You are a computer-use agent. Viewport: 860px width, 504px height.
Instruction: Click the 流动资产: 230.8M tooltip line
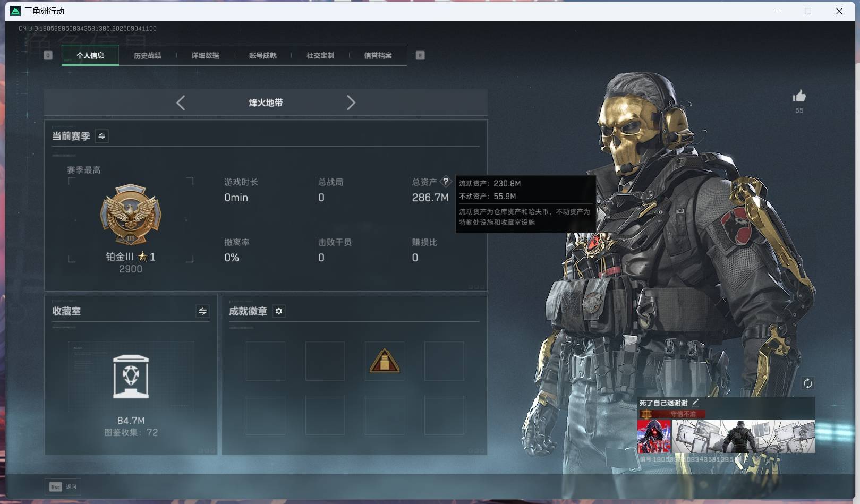tap(490, 183)
